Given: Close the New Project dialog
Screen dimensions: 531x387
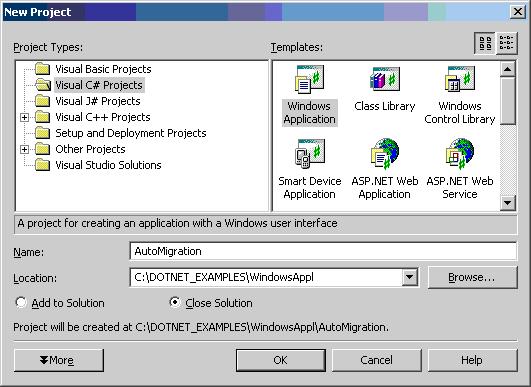Looking at the screenshot, I should point(518,12).
